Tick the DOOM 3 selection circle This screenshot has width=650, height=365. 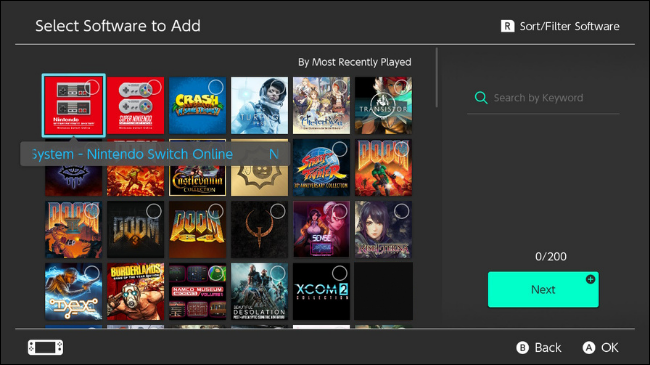(x=154, y=211)
